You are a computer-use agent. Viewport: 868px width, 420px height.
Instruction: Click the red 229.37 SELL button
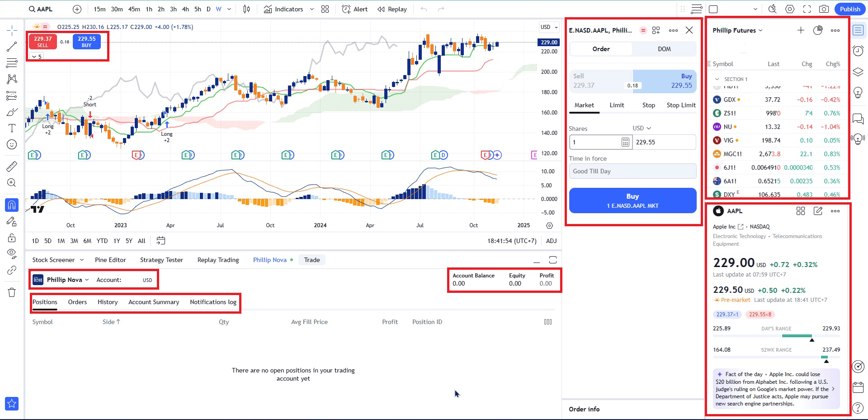[42, 42]
